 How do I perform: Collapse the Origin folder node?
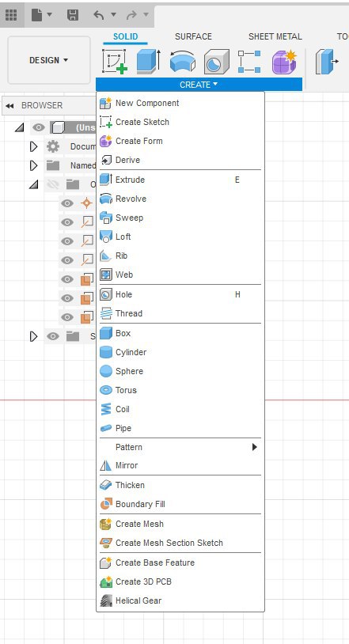34,185
